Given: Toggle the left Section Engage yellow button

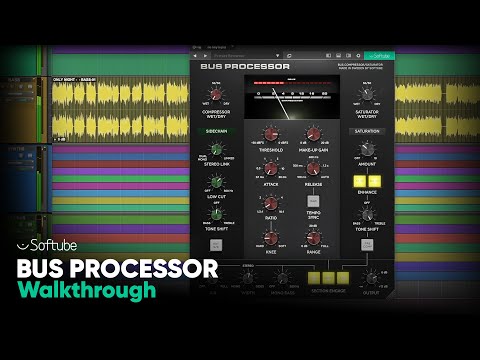Looking at the screenshot, I should (x=314, y=278).
